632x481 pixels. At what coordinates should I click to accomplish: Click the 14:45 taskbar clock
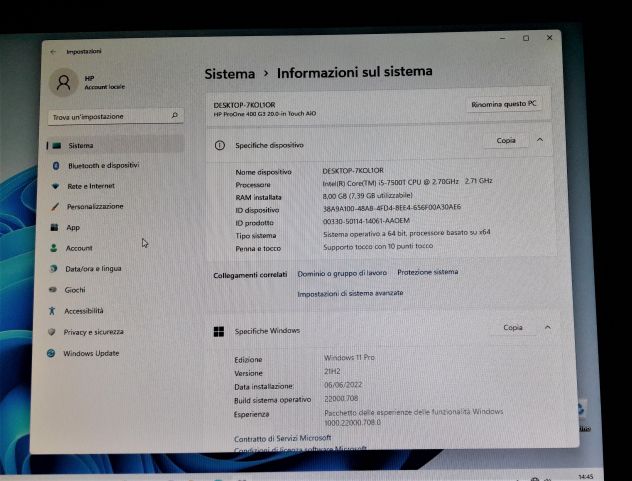click(x=586, y=477)
